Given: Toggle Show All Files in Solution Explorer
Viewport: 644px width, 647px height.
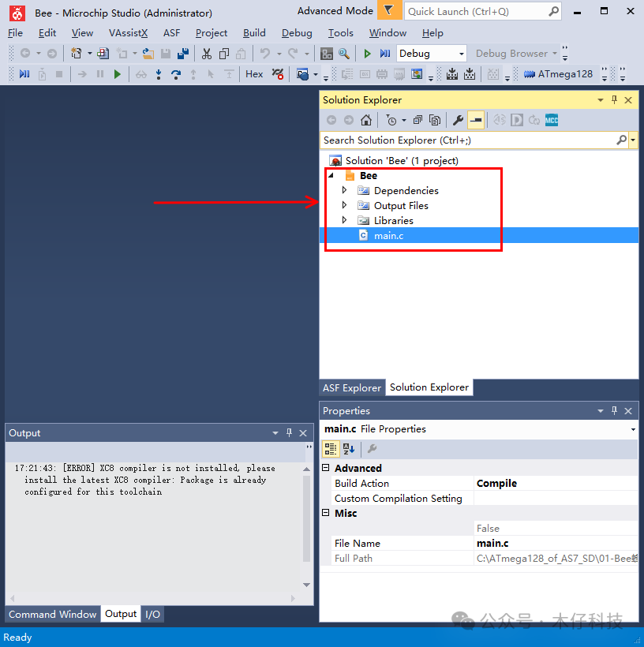Looking at the screenshot, I should pos(435,120).
